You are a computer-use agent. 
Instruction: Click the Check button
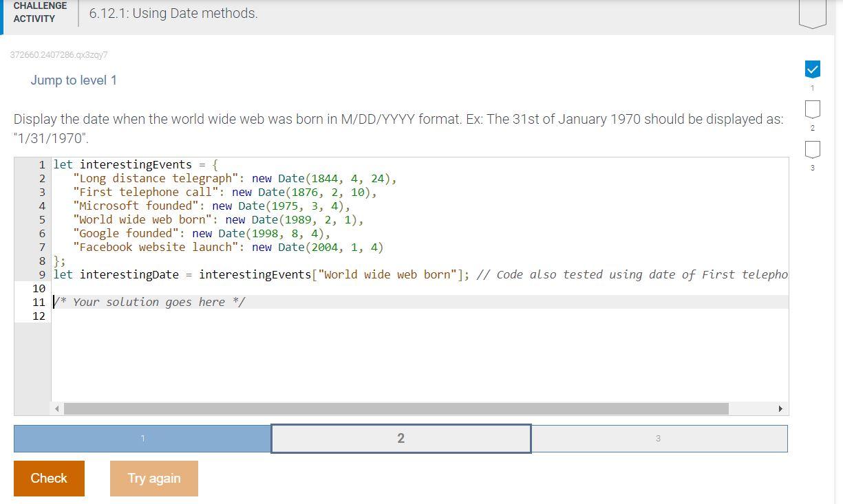48,478
